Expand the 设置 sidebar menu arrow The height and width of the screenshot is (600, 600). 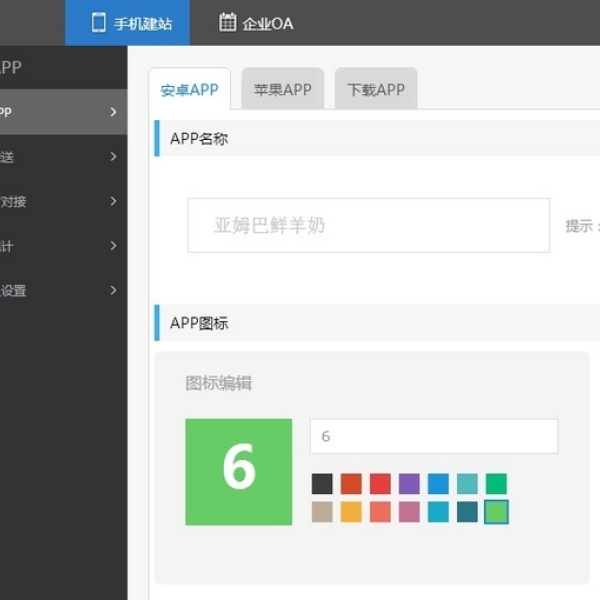click(x=113, y=290)
